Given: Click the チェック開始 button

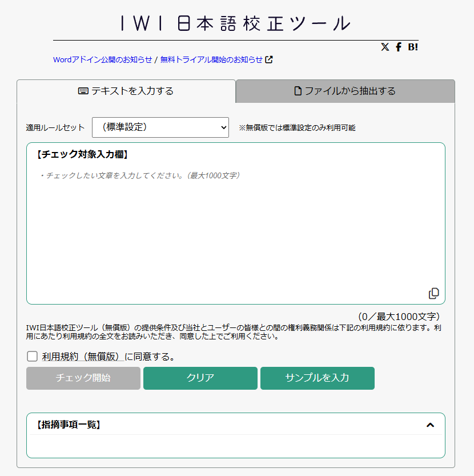Looking at the screenshot, I should coord(83,378).
